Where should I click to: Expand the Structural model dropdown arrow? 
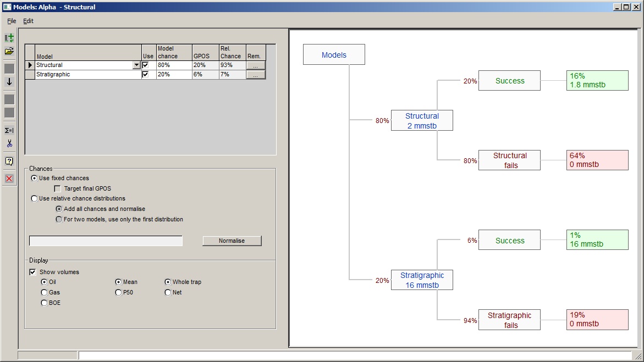(136, 65)
